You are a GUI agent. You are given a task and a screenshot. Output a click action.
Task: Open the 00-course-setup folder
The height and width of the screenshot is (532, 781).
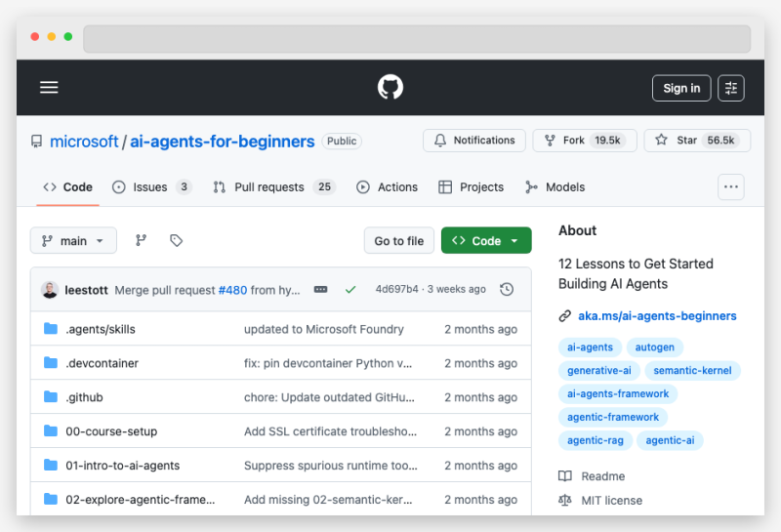click(111, 431)
